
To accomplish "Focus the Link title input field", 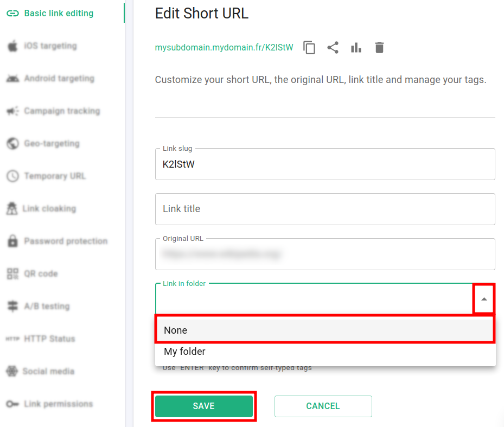I will 325,209.
